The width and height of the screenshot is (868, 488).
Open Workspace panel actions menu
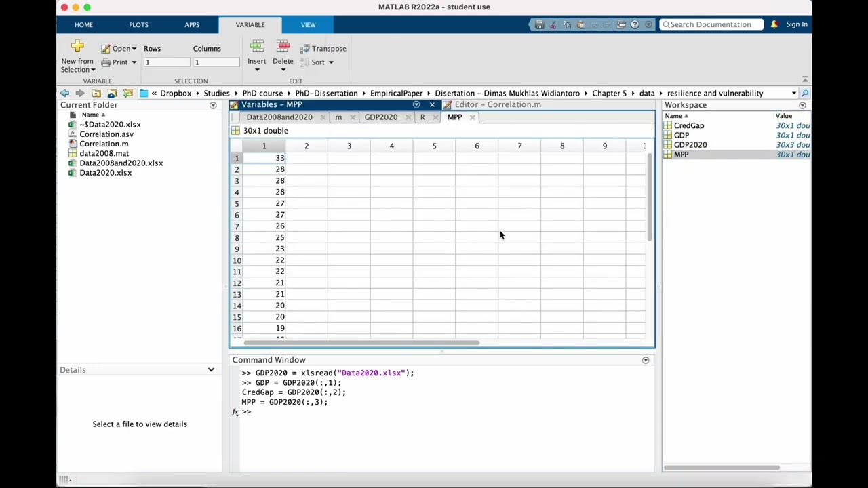click(802, 106)
